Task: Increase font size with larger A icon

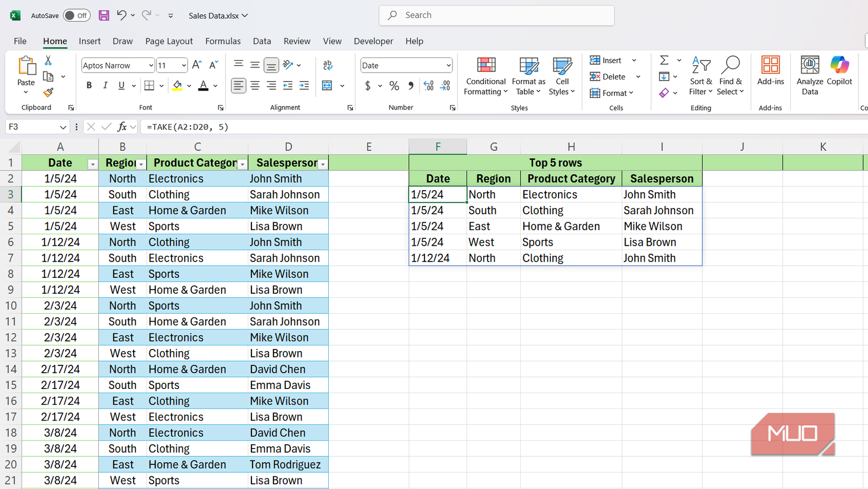Action: [197, 65]
